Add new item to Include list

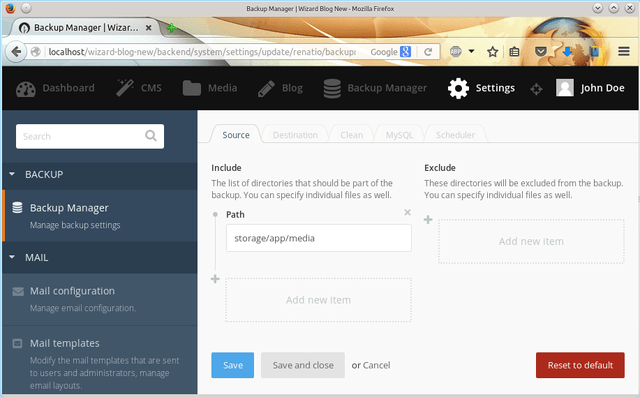point(318,300)
